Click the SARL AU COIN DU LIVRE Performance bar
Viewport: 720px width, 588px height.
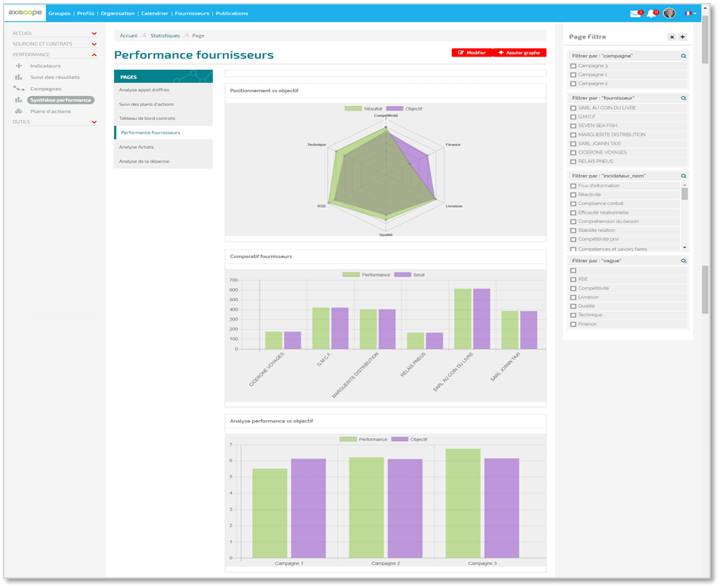[463, 319]
